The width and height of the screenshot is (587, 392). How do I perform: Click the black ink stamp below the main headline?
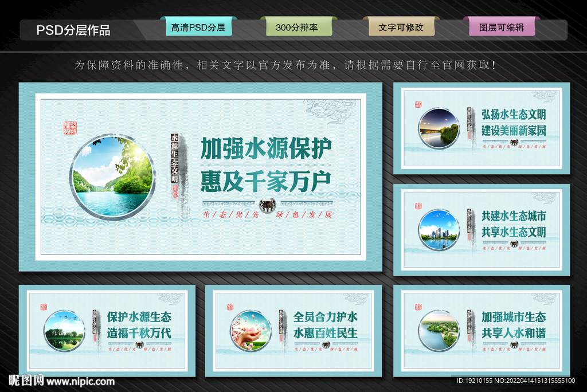coord(267,203)
